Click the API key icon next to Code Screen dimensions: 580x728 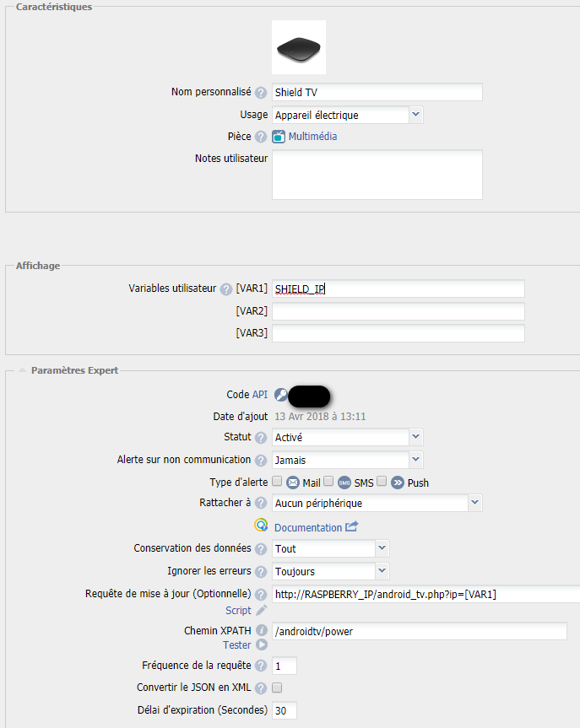pyautogui.click(x=281, y=395)
